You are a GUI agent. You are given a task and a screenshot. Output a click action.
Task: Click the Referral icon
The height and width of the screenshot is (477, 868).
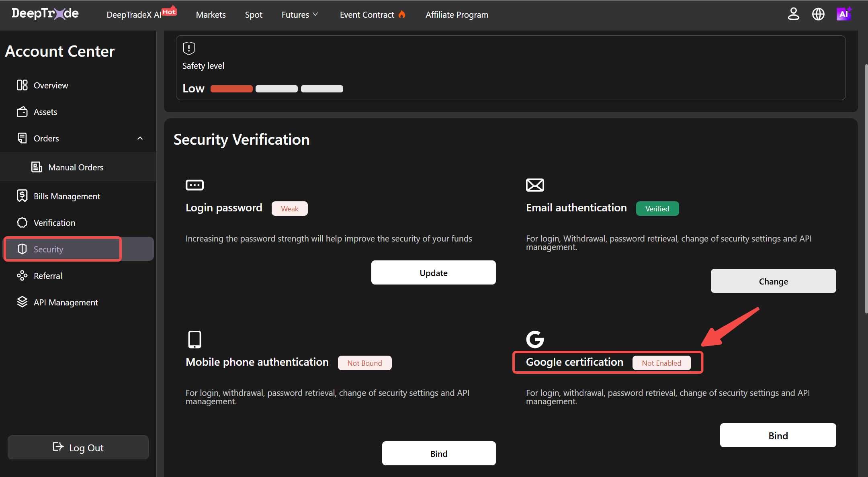pyautogui.click(x=22, y=276)
